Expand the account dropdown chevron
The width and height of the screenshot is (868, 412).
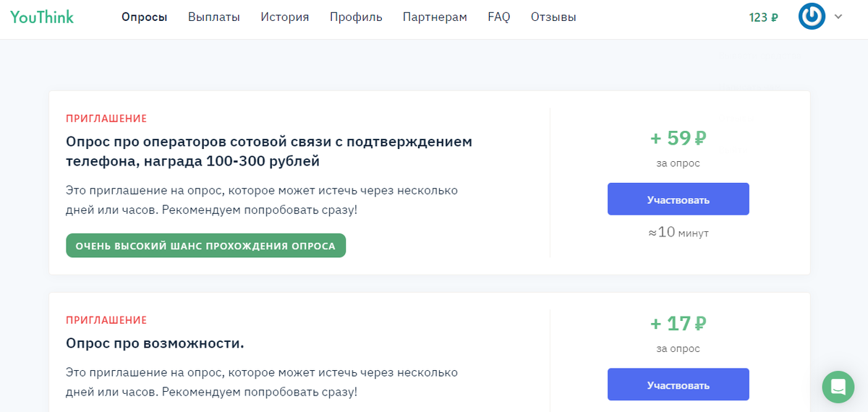coord(838,17)
